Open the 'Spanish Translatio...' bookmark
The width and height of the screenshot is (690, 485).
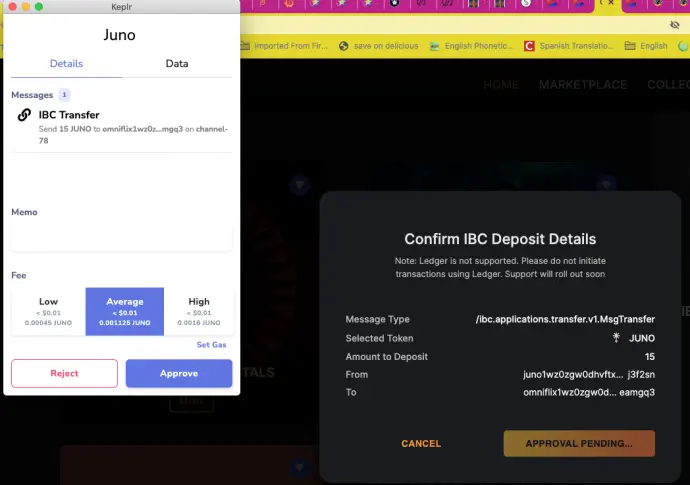pyautogui.click(x=568, y=46)
